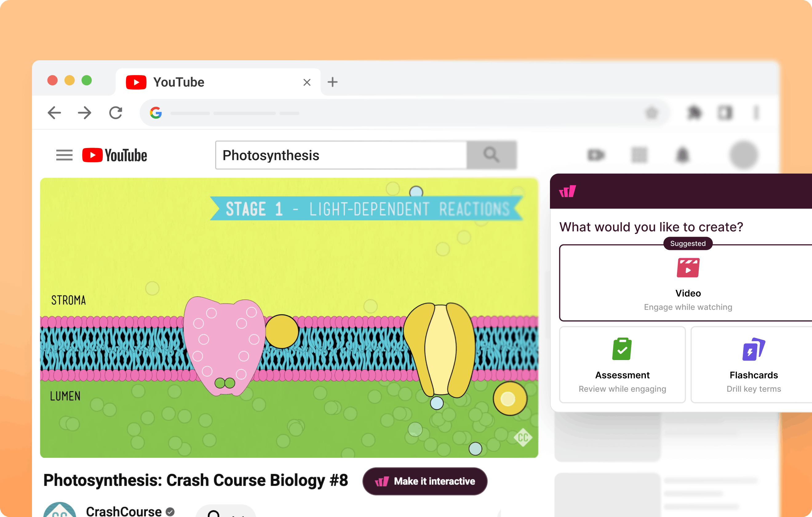Click the macOS green fullscreen window button
The height and width of the screenshot is (517, 812).
point(87,80)
